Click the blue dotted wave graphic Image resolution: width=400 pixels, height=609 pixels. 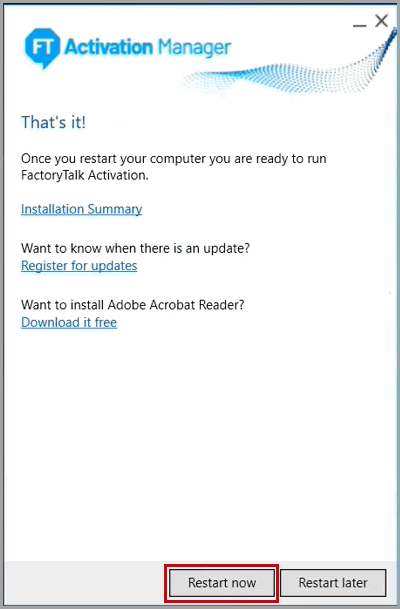click(x=291, y=72)
